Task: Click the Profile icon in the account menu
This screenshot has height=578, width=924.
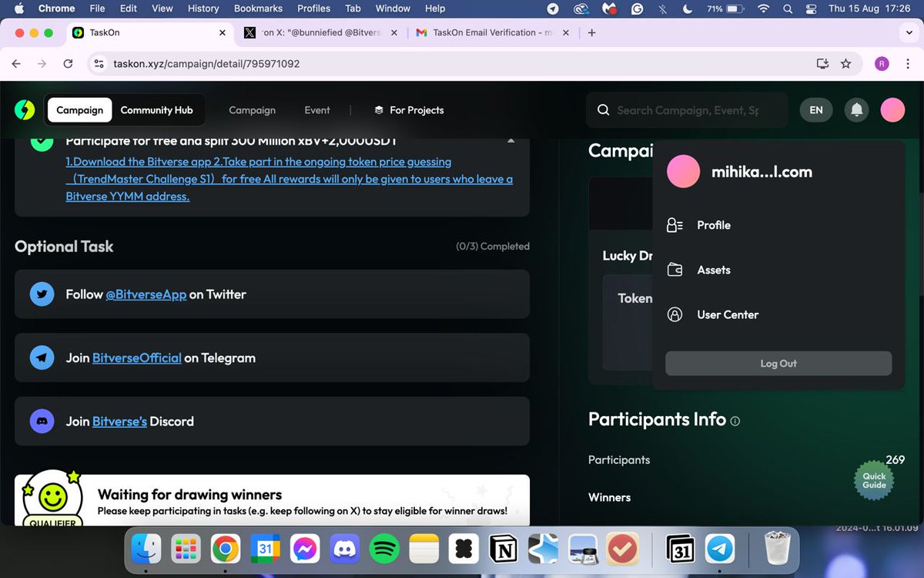Action: (675, 225)
